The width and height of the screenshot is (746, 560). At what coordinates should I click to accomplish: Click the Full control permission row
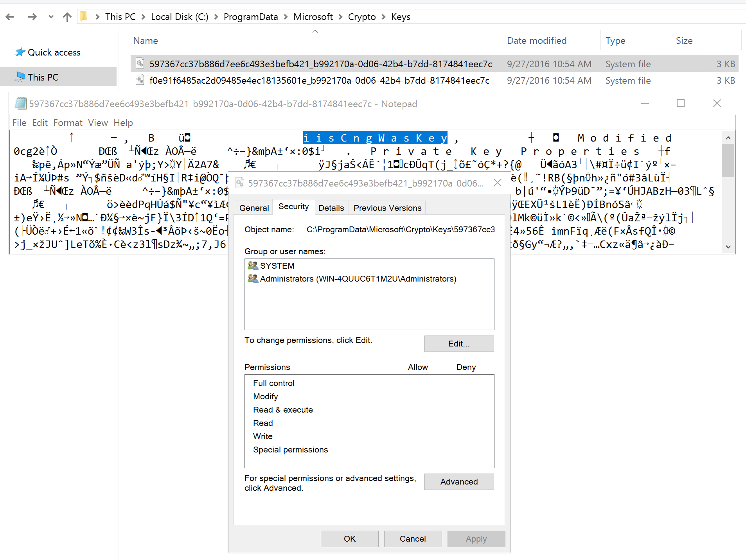[x=369, y=383]
